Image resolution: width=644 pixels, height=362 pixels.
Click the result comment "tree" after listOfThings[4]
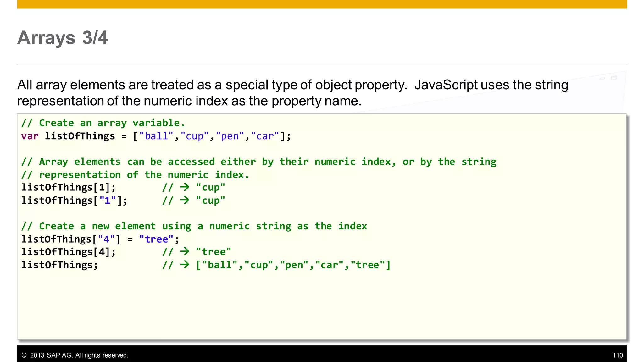pyautogui.click(x=197, y=252)
